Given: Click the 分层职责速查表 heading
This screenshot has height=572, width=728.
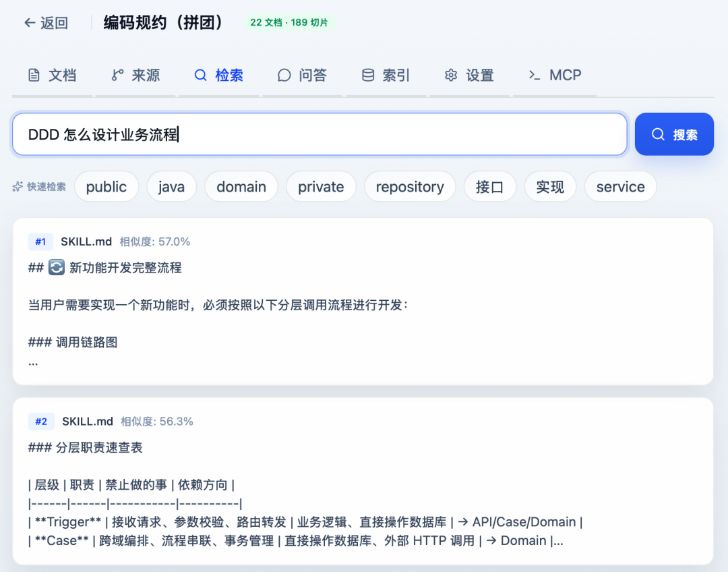Looking at the screenshot, I should [99, 448].
